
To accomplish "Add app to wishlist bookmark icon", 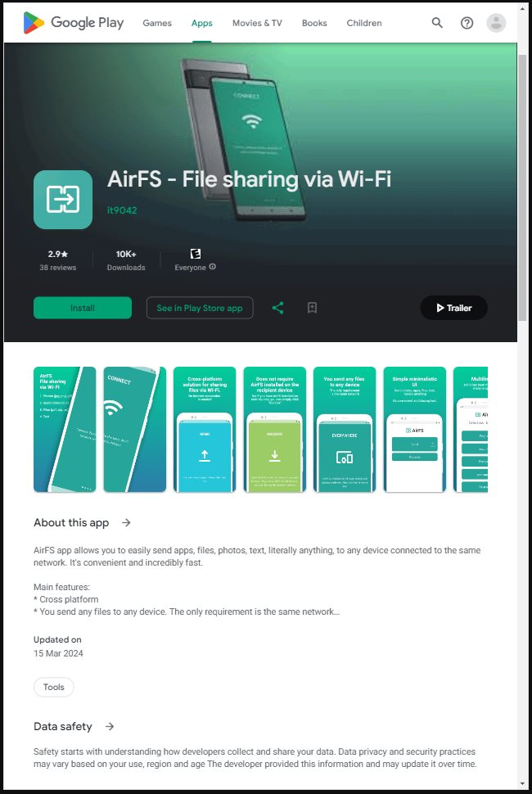I will [x=313, y=308].
